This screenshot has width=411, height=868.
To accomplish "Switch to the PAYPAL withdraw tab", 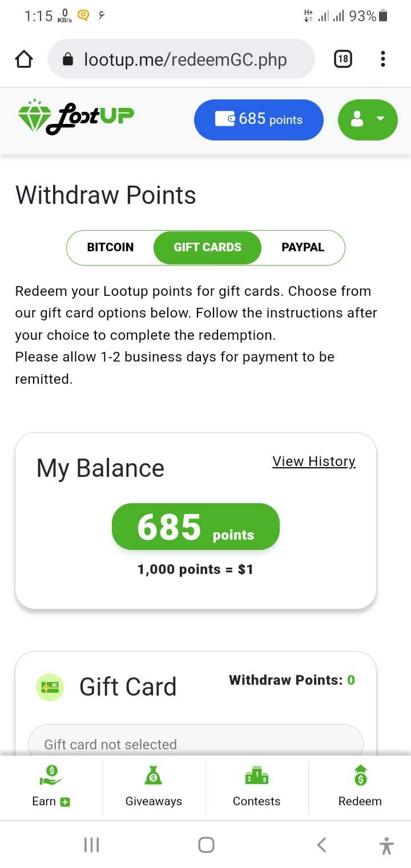I will (x=303, y=247).
